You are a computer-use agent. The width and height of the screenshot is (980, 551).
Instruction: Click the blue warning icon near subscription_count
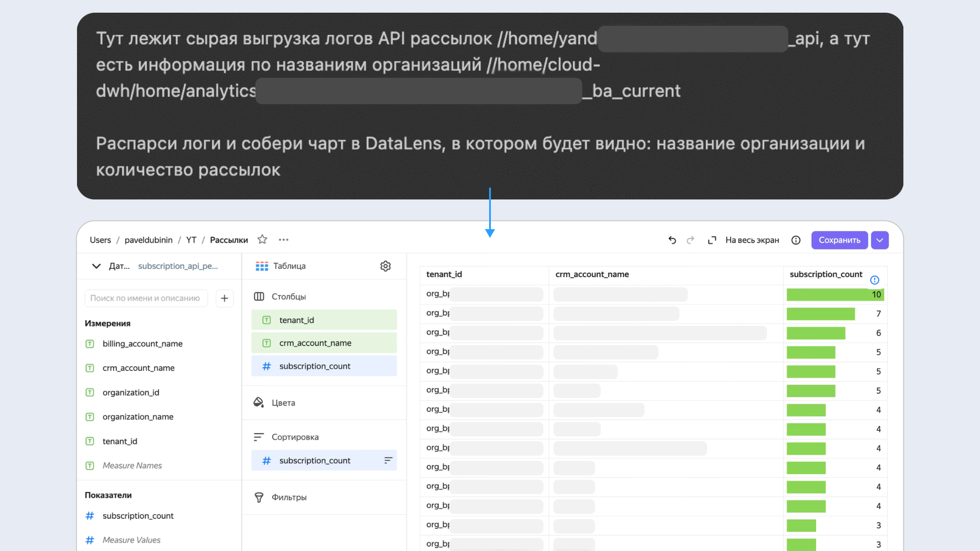tap(875, 280)
